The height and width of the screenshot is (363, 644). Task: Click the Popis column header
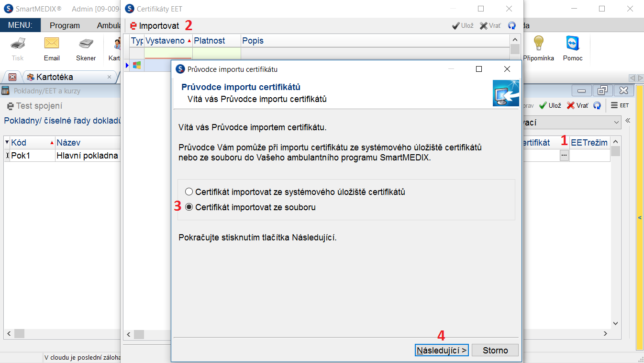point(376,41)
